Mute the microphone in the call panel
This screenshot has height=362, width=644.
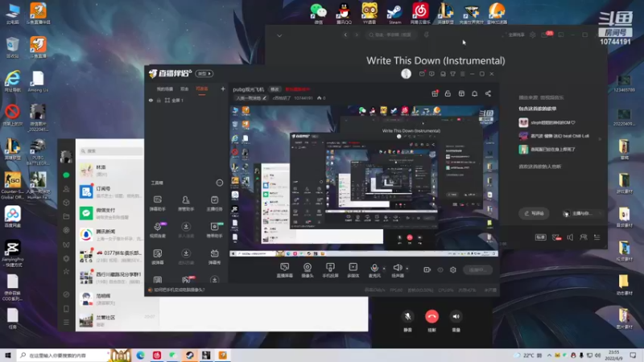pos(407,316)
